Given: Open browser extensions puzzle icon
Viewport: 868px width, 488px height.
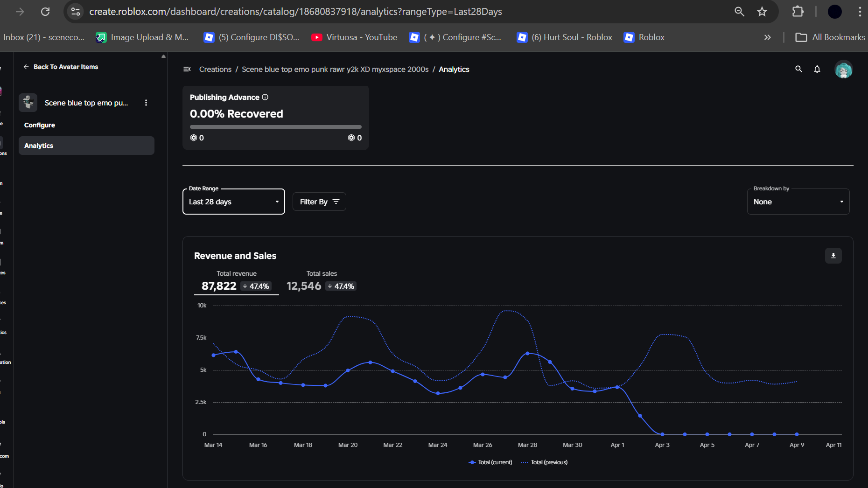Looking at the screenshot, I should click(x=798, y=12).
